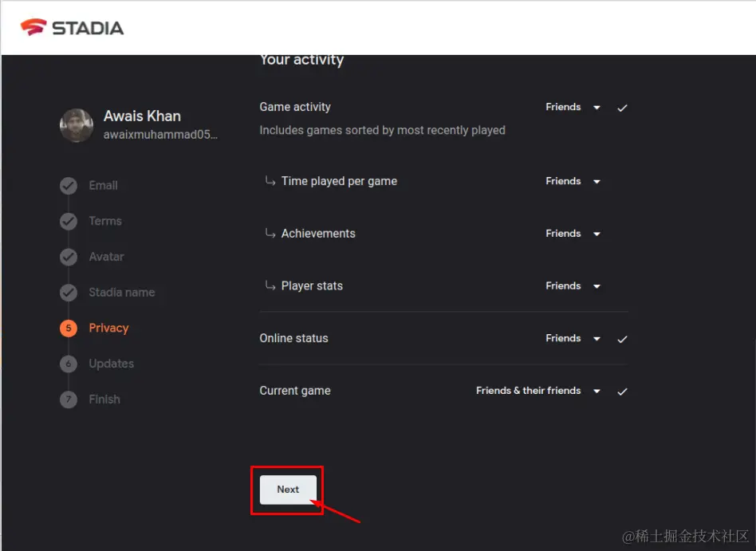
Task: Click the 'awaixmuhammad05...' email text
Action: [x=160, y=135]
